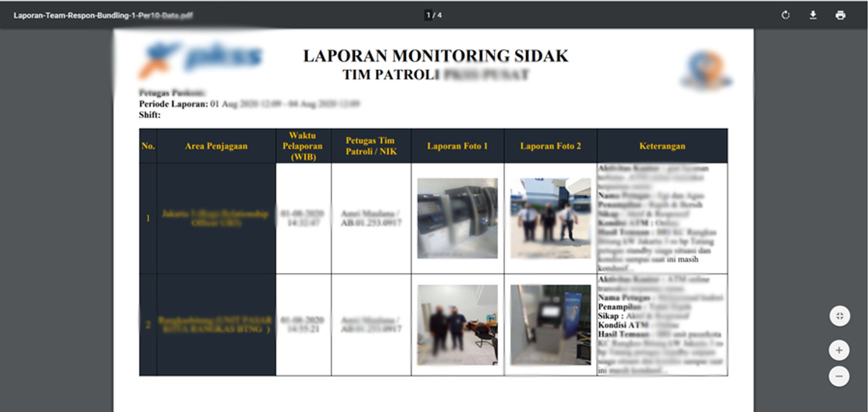Open Laporan Foto 2 image in row 2
This screenshot has width=868, height=412.
pos(550,325)
